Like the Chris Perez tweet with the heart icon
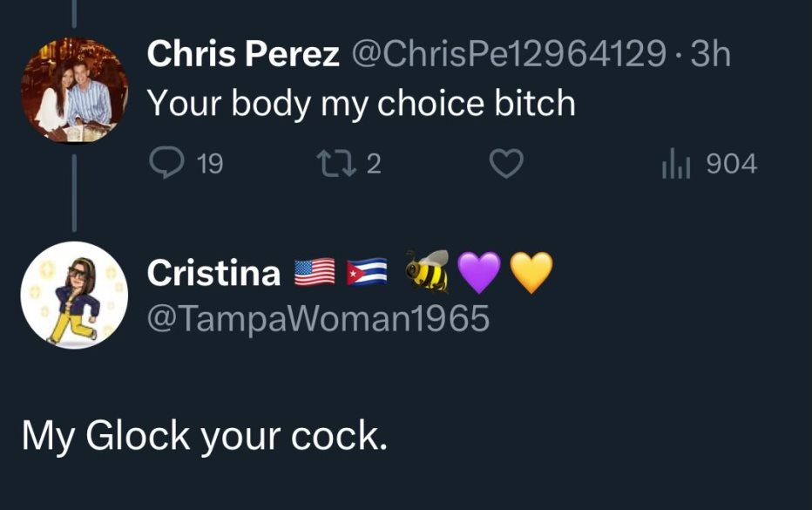 coord(506,163)
